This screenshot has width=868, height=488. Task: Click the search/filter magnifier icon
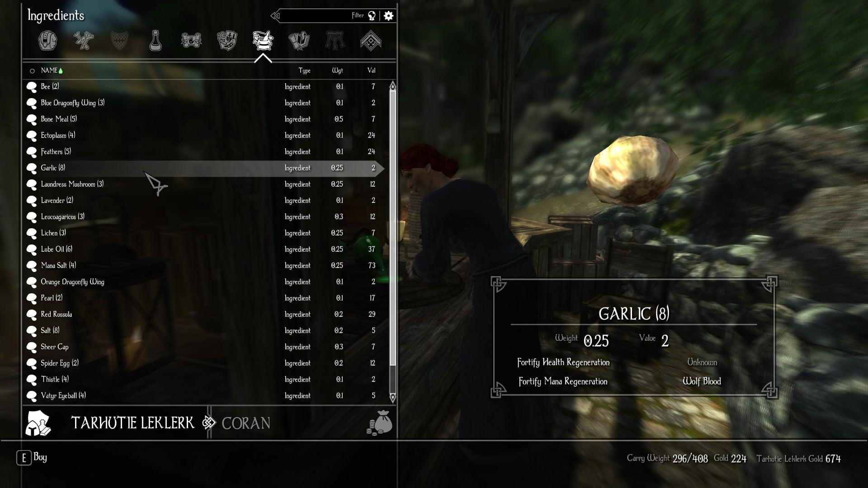[372, 15]
